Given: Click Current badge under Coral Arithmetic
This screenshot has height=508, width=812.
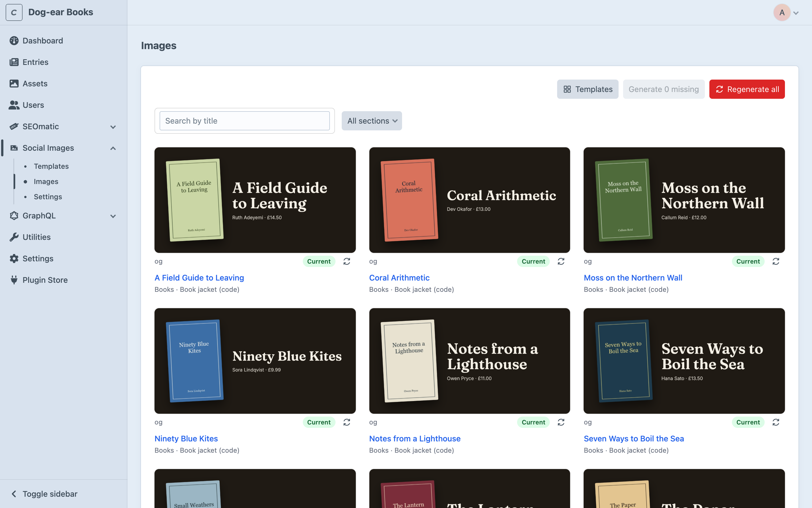Looking at the screenshot, I should click(x=533, y=261).
